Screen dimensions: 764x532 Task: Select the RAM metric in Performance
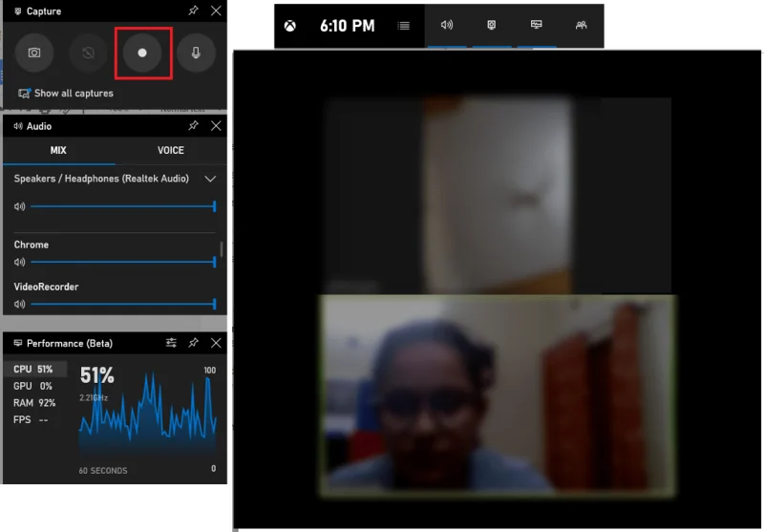pyautogui.click(x=34, y=403)
